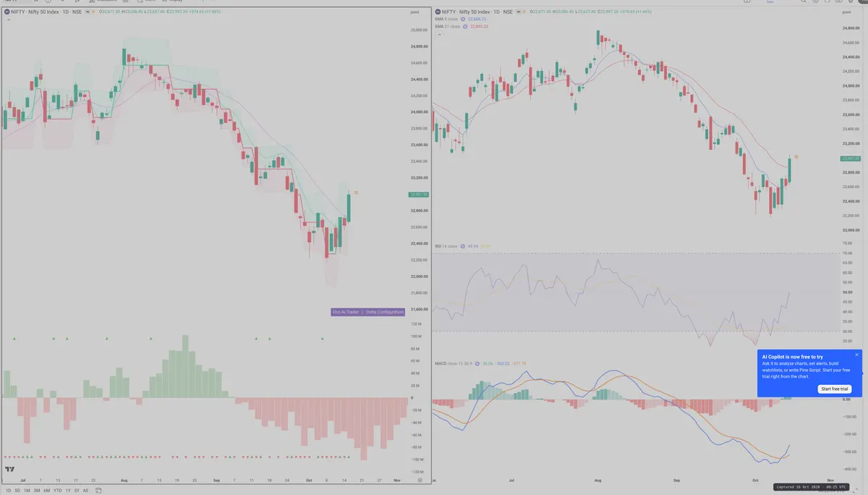The height and width of the screenshot is (495, 868).
Task: Select the 1M time range button
Action: click(27, 490)
